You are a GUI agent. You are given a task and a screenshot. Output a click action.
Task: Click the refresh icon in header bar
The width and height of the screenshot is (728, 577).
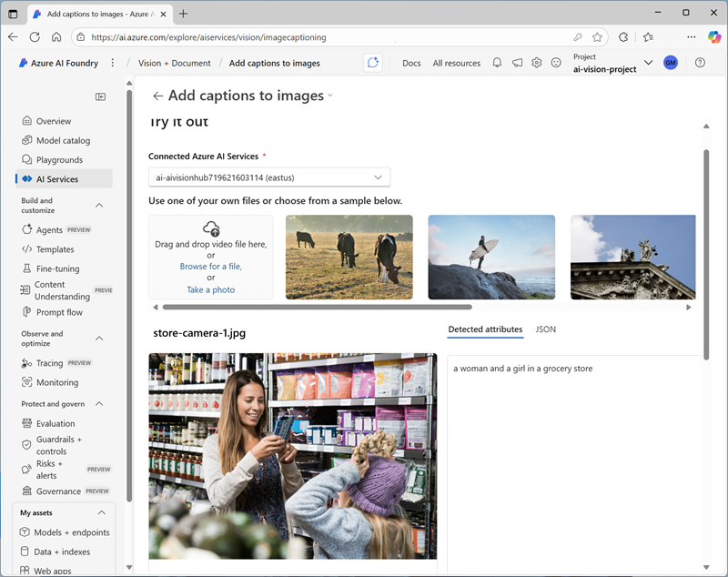[x=372, y=63]
